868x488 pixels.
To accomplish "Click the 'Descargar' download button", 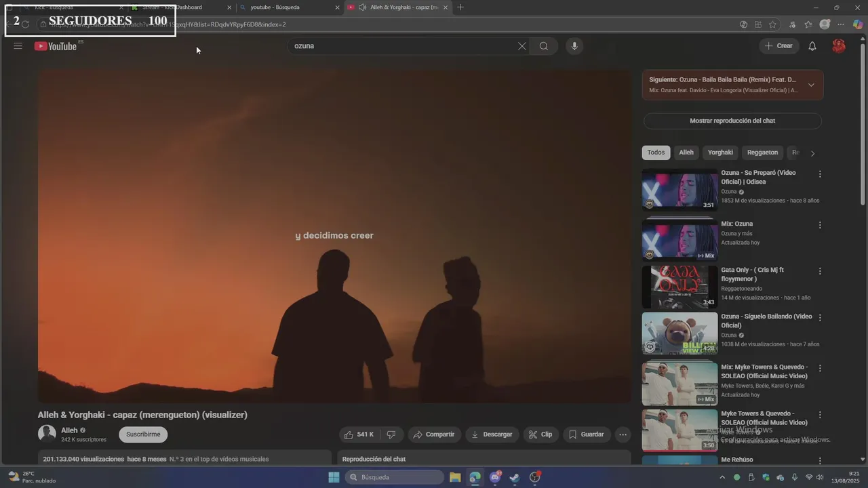I will (492, 434).
